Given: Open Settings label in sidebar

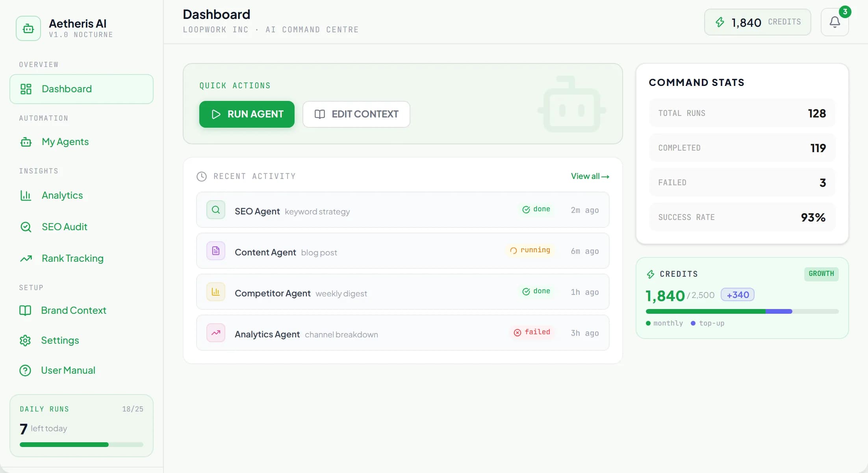Looking at the screenshot, I should click(x=60, y=341).
